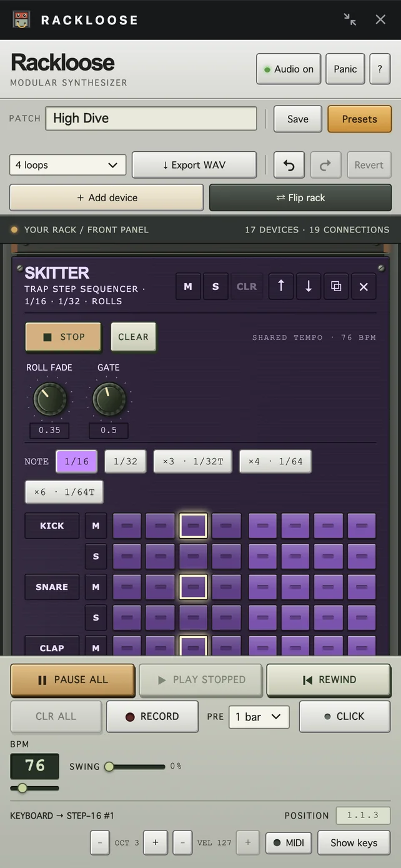Click the Gate value 0.5 field
The image size is (401, 868).
[109, 430]
